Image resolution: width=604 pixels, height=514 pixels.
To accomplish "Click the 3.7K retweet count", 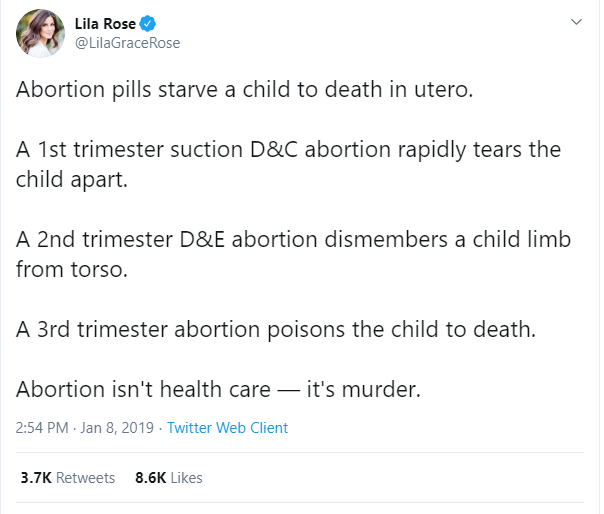I will tap(36, 478).
